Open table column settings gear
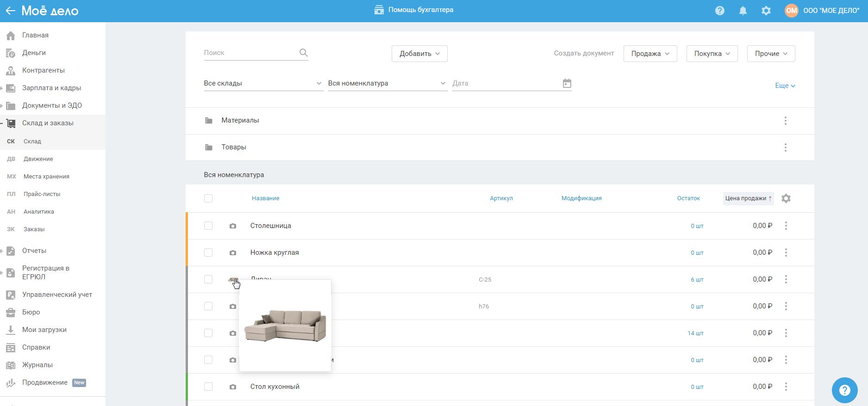 [786, 198]
